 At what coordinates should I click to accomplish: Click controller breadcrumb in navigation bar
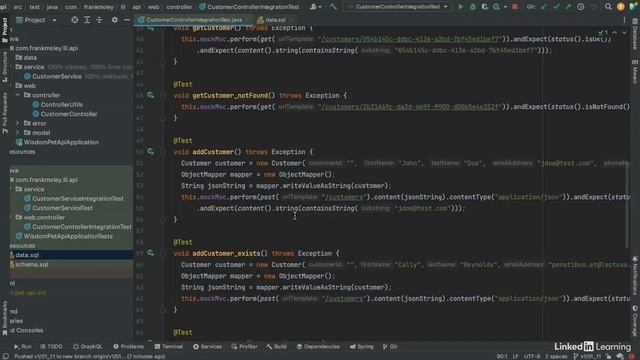(x=179, y=7)
